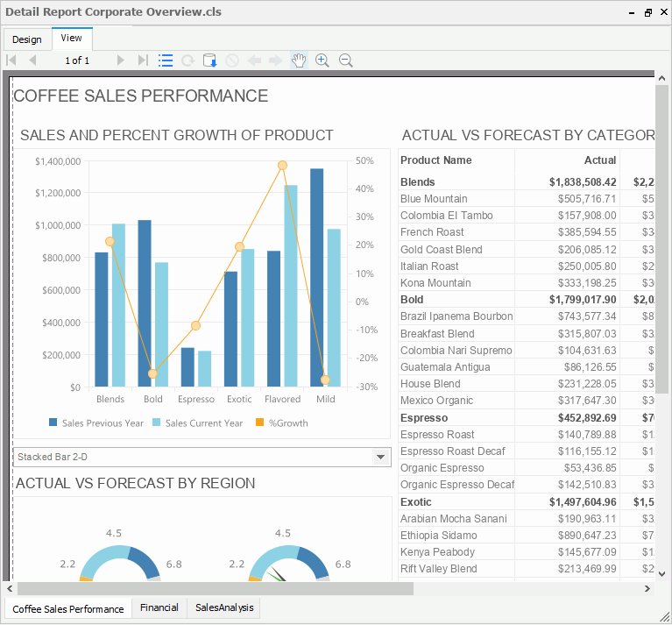Open the SalesAnalysis sheet tab
The image size is (672, 625).
(223, 607)
